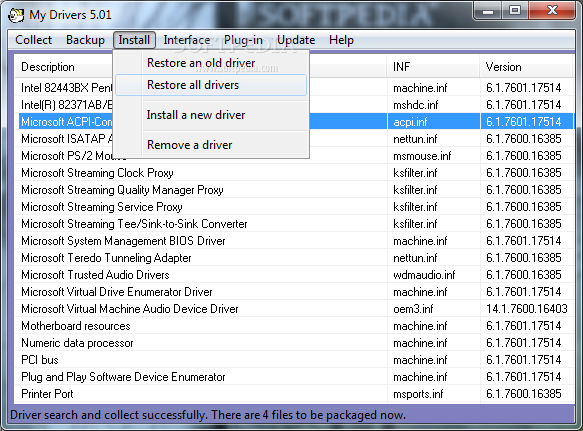
Task: Open the Collect menu
Action: (x=33, y=40)
